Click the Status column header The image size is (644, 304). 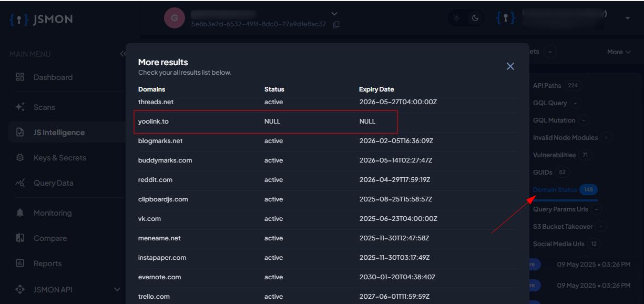pos(274,89)
